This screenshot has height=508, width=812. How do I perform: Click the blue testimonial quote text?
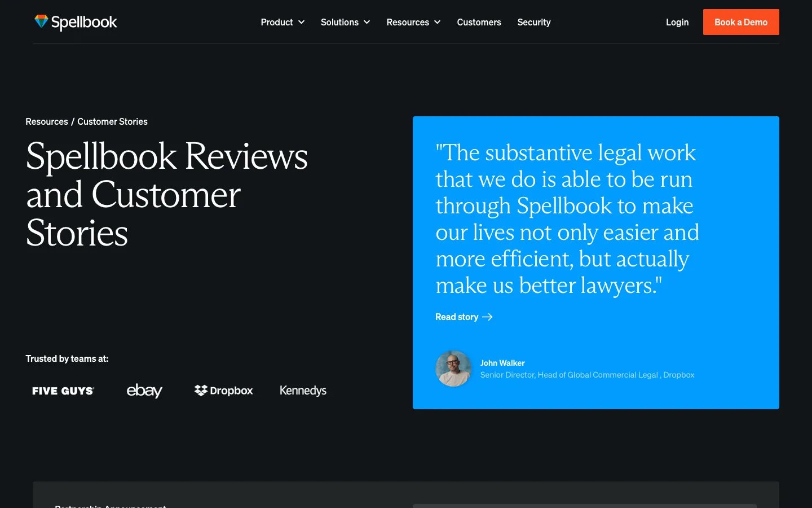pos(567,219)
